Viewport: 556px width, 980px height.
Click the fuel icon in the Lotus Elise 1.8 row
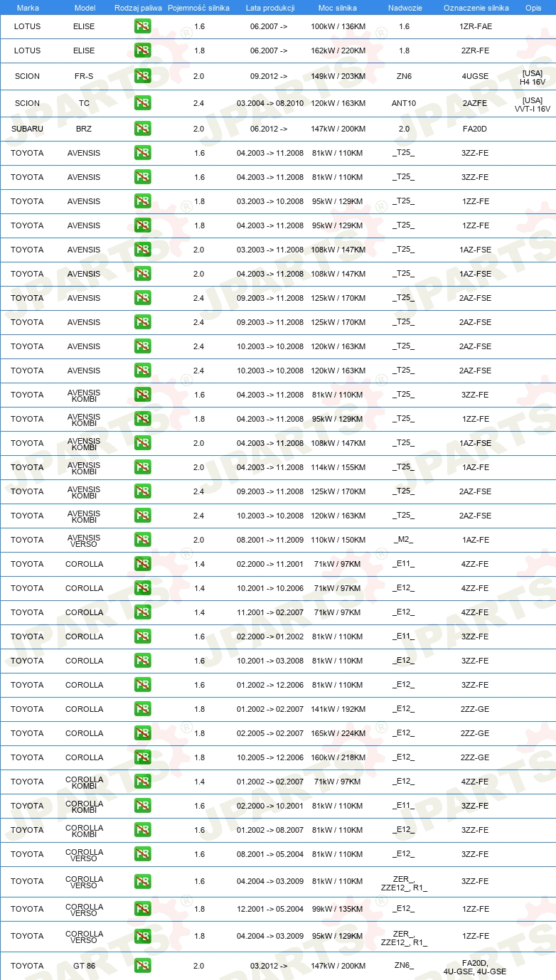point(142,50)
